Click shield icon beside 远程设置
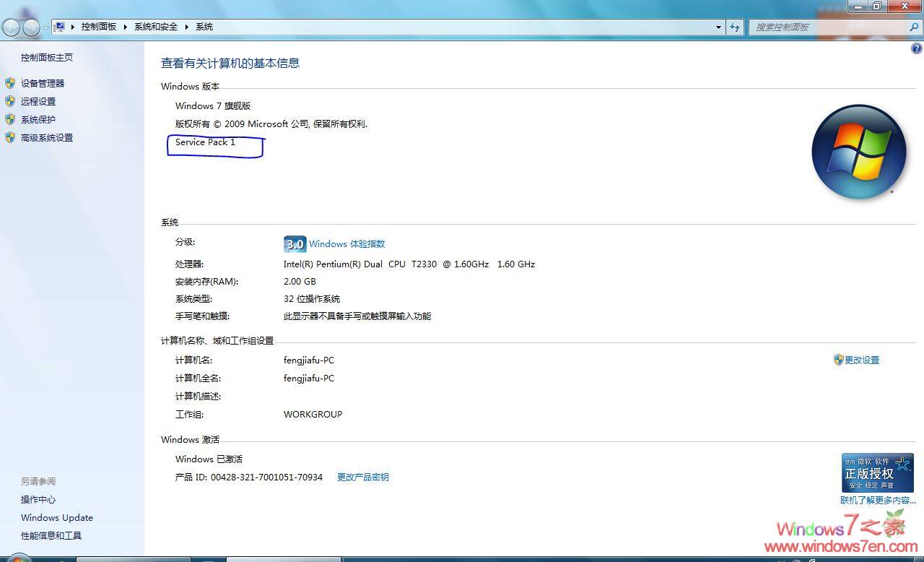924x562 pixels. [x=10, y=101]
